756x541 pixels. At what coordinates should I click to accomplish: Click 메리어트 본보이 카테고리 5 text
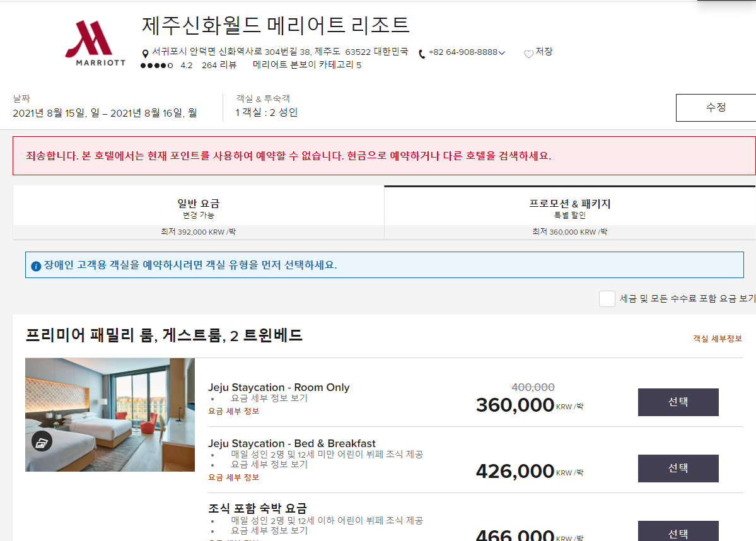pyautogui.click(x=307, y=65)
